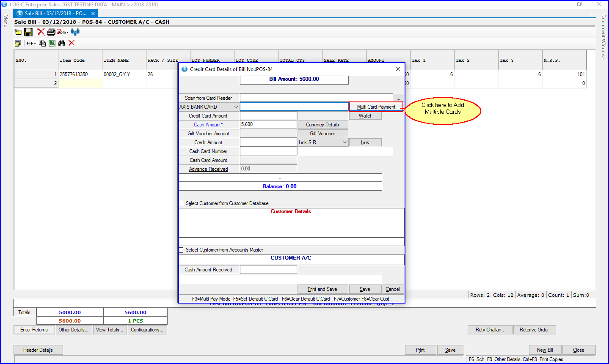The height and width of the screenshot is (364, 609).
Task: Close the Sale Bill tab with its X
Action: pos(94,14)
